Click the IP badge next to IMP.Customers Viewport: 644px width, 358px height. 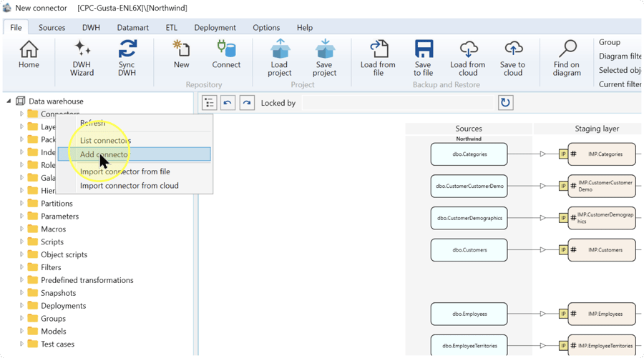(563, 249)
